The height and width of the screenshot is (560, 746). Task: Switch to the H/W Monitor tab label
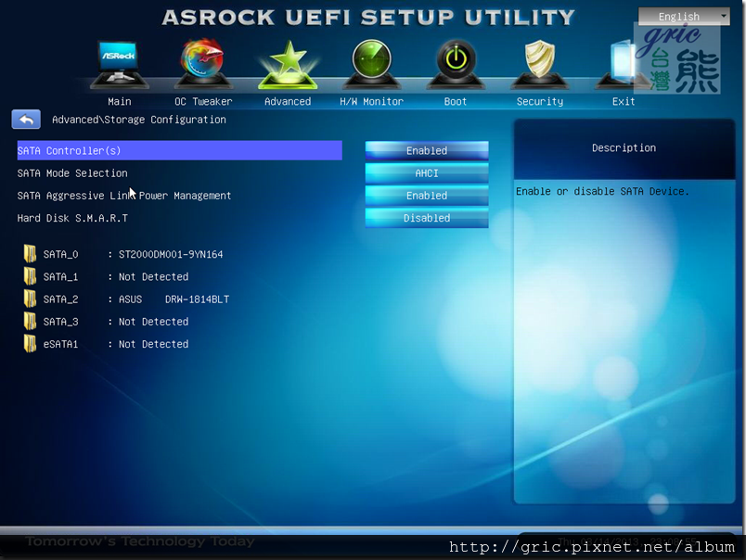coord(371,101)
